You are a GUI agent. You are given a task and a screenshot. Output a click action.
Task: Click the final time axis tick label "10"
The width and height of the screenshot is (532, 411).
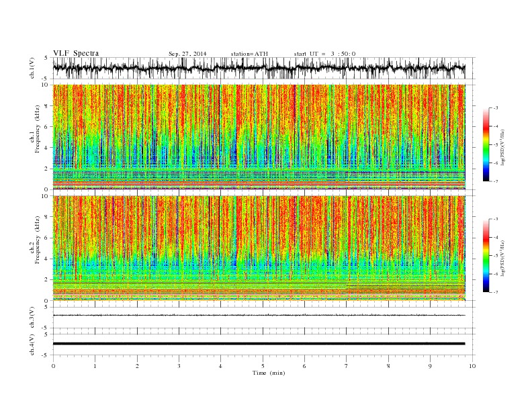[x=472, y=366]
